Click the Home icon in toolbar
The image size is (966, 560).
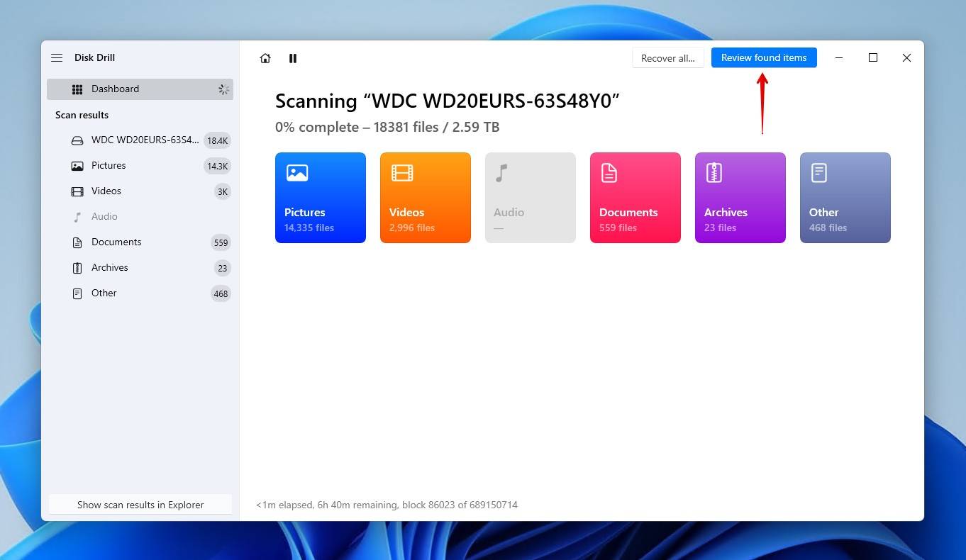click(x=265, y=58)
